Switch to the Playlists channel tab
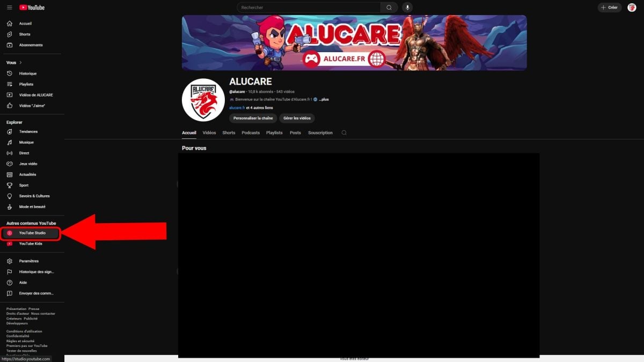Screen dimensions: 644x362 [274, 132]
